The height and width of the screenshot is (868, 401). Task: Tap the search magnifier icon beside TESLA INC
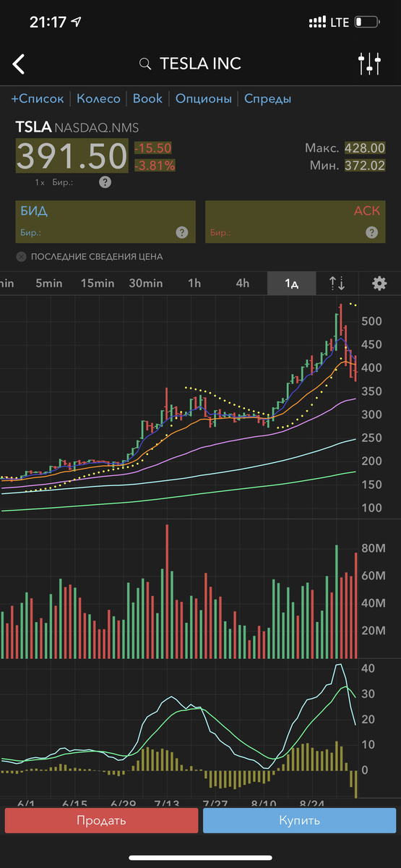[146, 64]
